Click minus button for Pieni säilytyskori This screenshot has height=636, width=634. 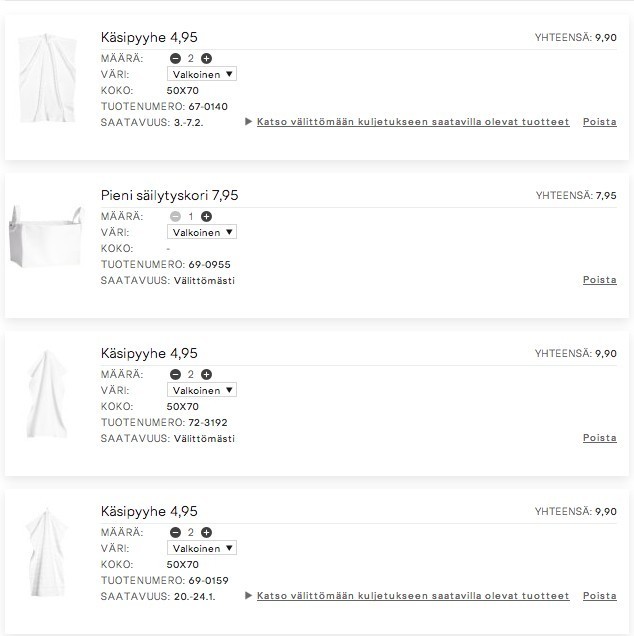(x=175, y=217)
